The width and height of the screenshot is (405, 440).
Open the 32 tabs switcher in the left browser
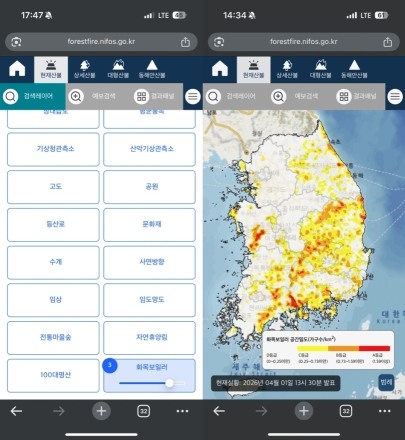(143, 411)
